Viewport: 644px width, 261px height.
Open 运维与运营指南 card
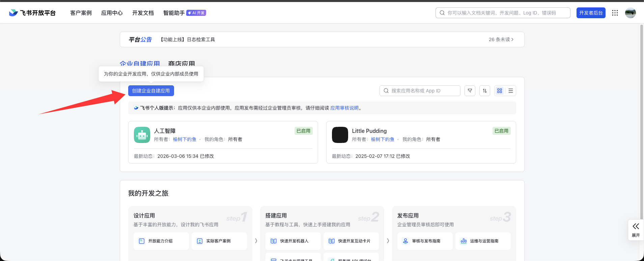tap(483, 241)
